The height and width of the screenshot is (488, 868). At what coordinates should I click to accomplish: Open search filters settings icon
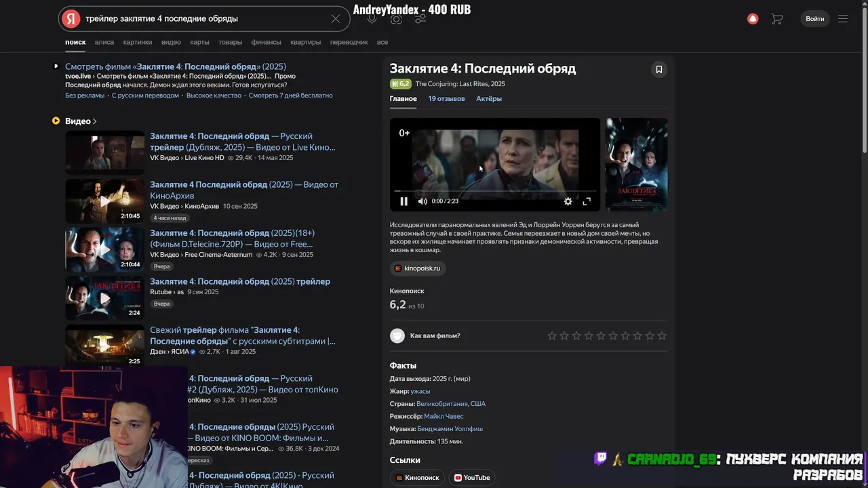[420, 19]
